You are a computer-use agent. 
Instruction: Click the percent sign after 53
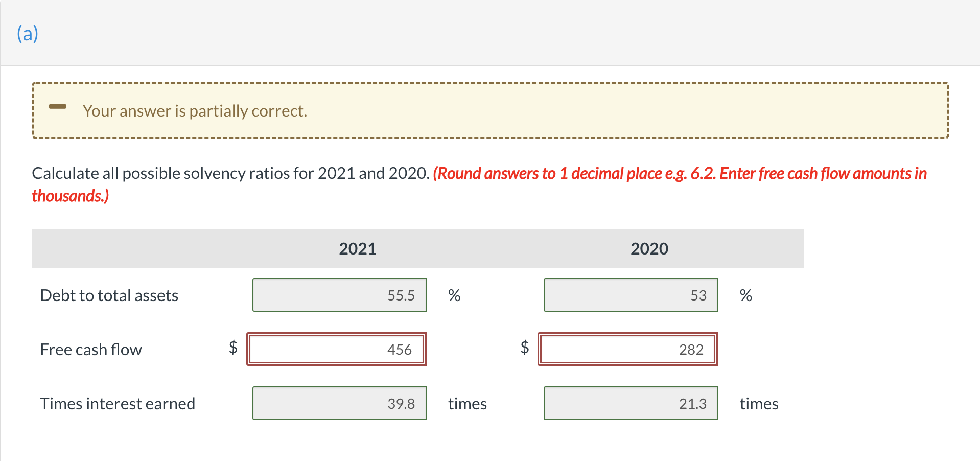click(745, 295)
